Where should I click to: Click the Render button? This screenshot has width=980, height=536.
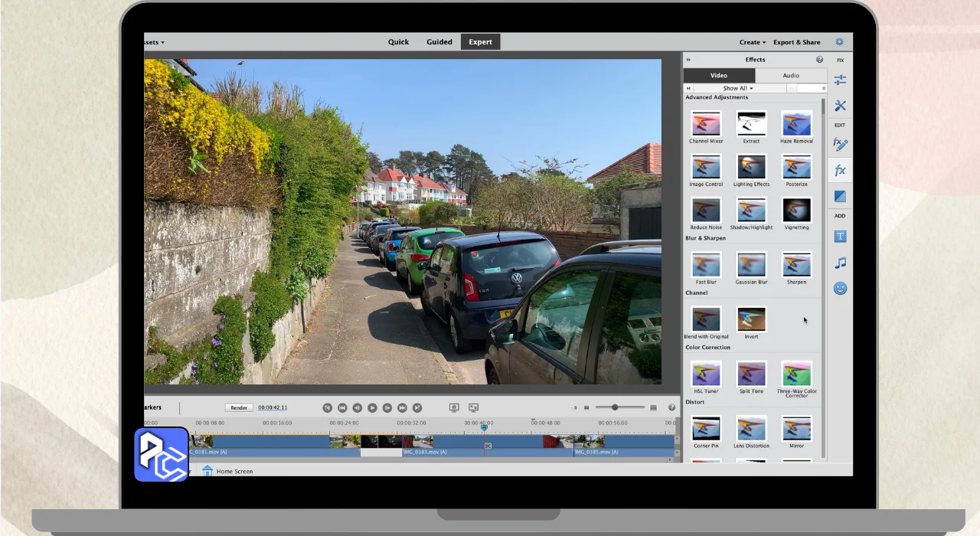(239, 408)
